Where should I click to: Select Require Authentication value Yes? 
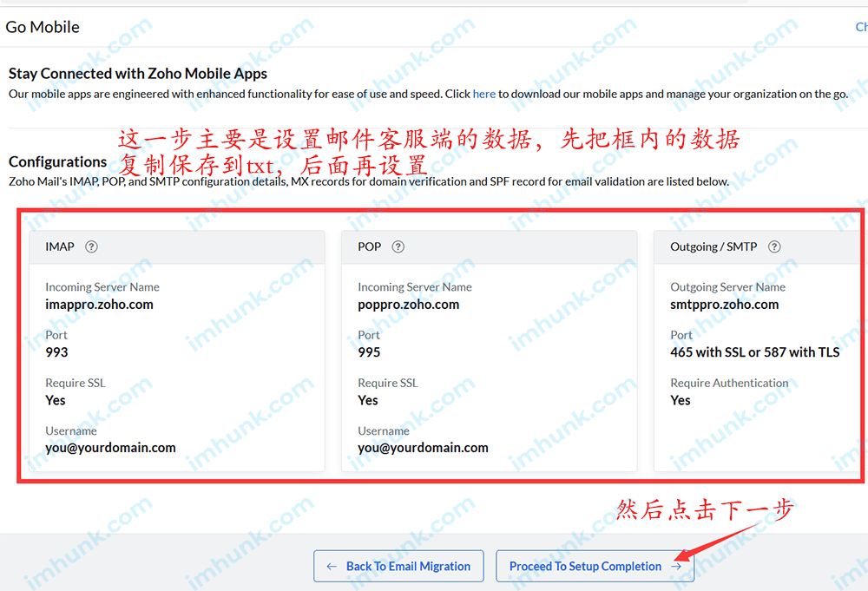click(x=681, y=400)
